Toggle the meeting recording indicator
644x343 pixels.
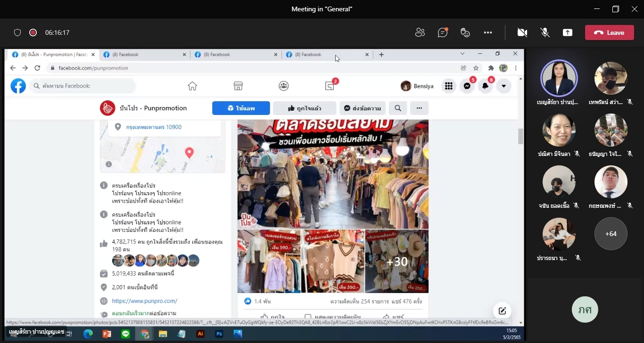point(33,33)
